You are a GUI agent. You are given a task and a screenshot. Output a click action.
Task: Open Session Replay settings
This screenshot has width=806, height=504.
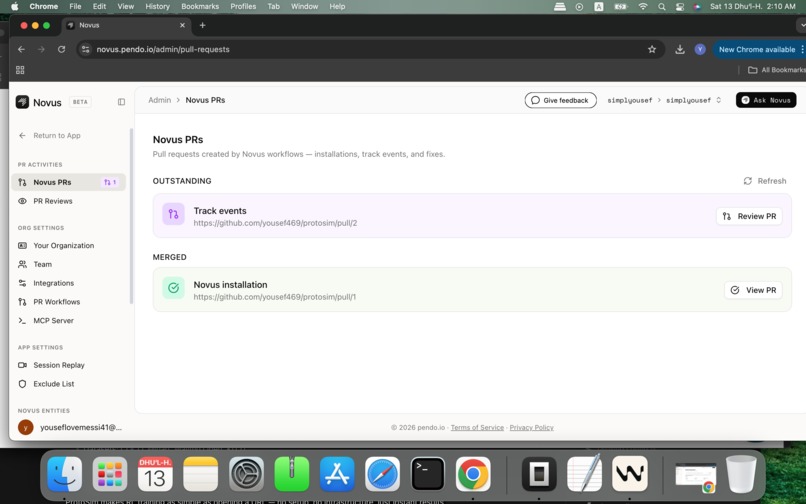pos(68,365)
